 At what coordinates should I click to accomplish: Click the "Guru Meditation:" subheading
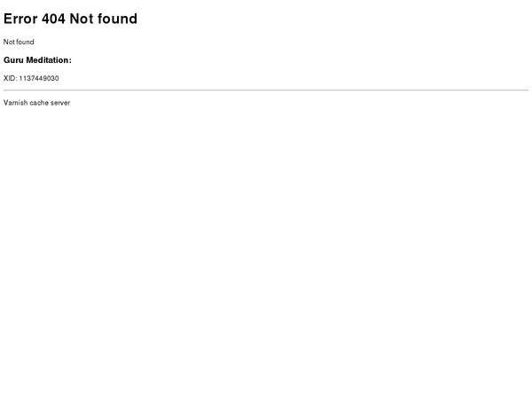click(37, 60)
